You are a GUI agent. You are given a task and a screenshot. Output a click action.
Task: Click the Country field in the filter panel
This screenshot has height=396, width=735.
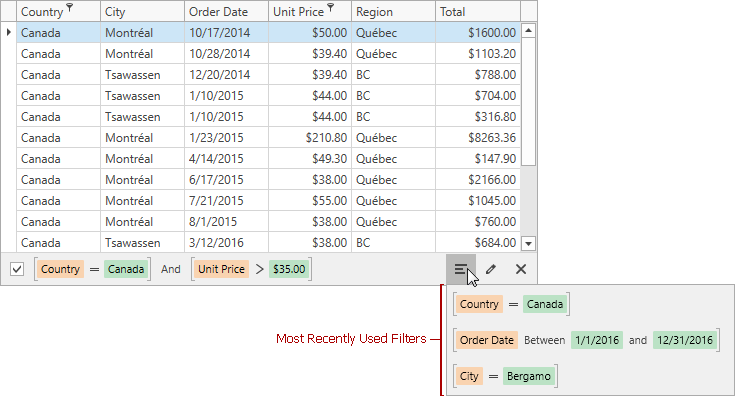(x=60, y=269)
